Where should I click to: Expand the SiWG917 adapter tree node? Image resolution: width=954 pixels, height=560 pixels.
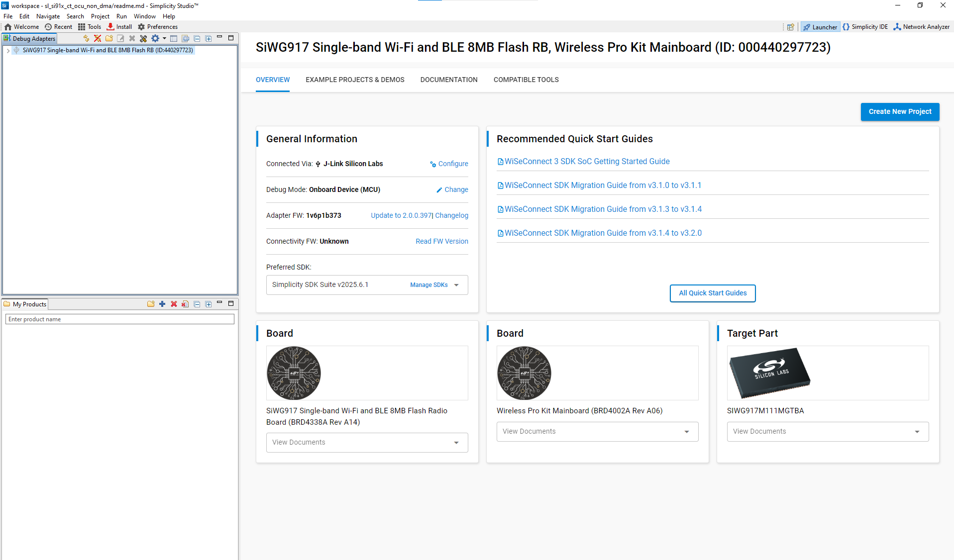(8, 50)
